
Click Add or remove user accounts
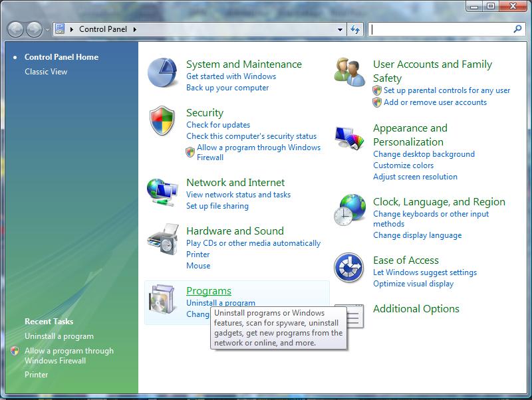tap(435, 102)
